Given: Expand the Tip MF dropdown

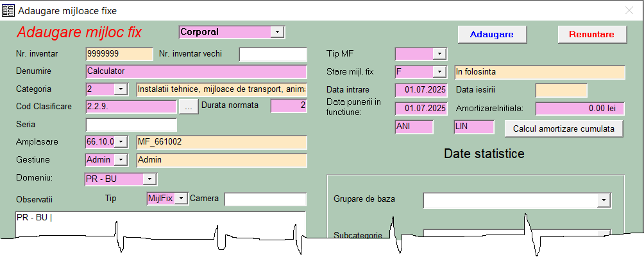Looking at the screenshot, I should (x=439, y=54).
